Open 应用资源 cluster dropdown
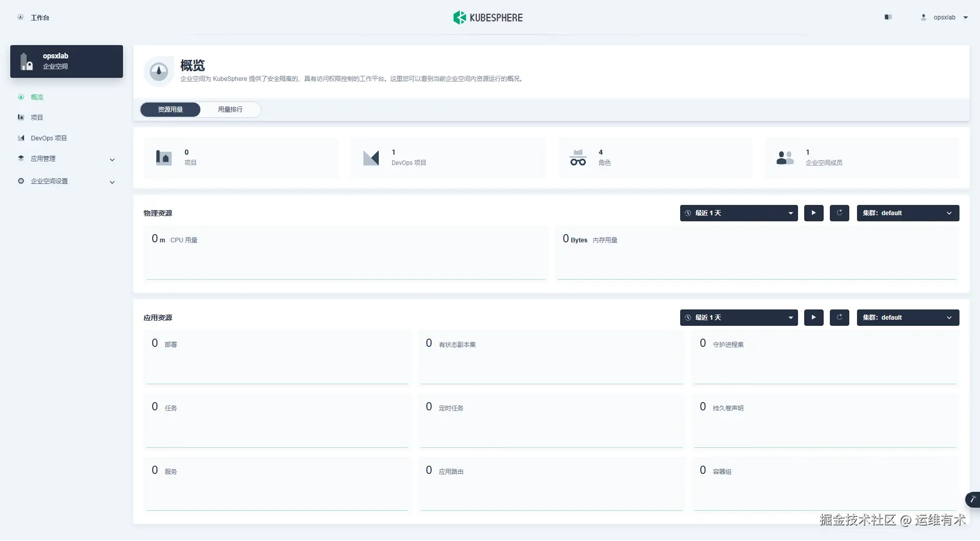The height and width of the screenshot is (541, 980). coord(908,318)
